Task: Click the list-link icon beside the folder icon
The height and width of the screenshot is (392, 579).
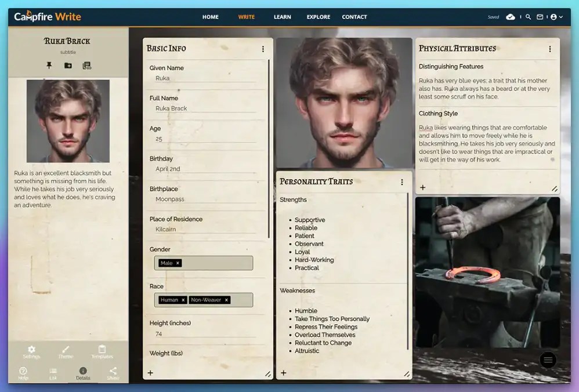Action: click(x=87, y=66)
